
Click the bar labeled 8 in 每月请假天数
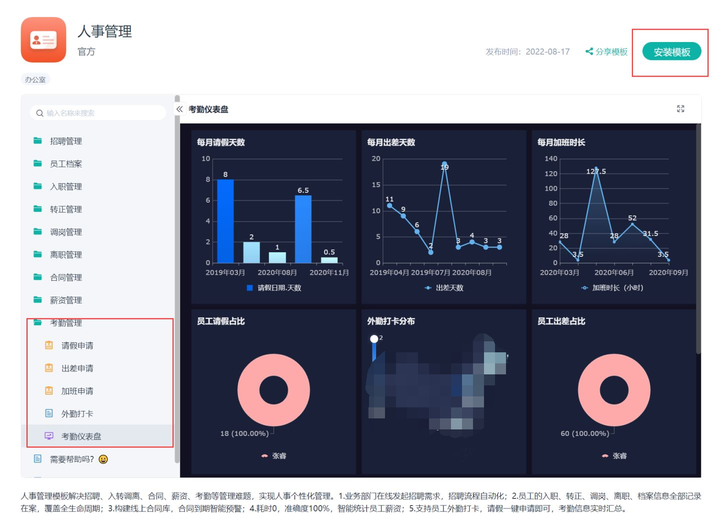[225, 221]
